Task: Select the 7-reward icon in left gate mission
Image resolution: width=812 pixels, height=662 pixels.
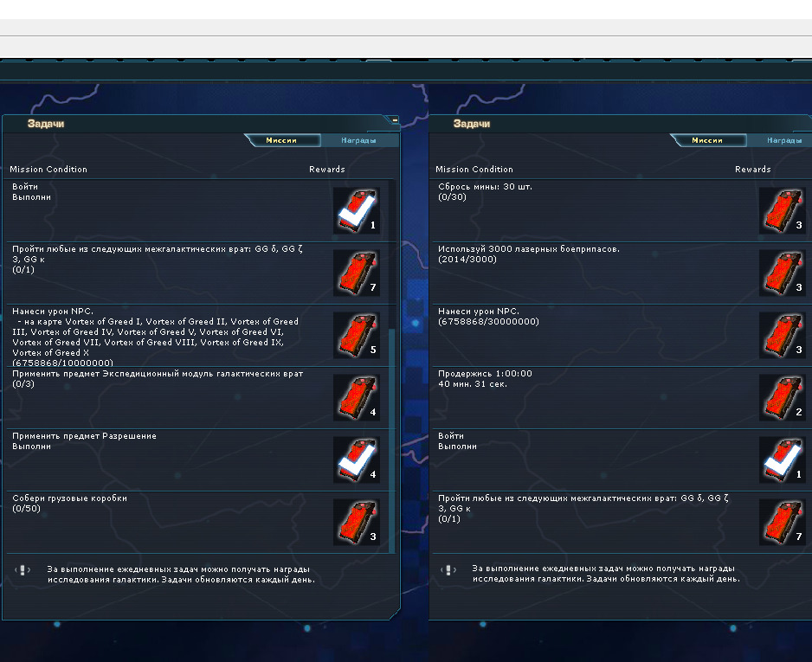Action: tap(357, 273)
